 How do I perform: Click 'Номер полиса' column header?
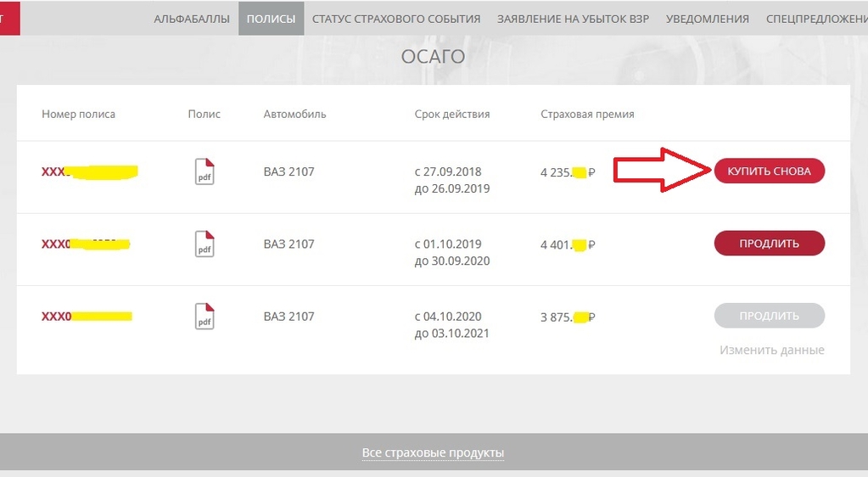[79, 114]
